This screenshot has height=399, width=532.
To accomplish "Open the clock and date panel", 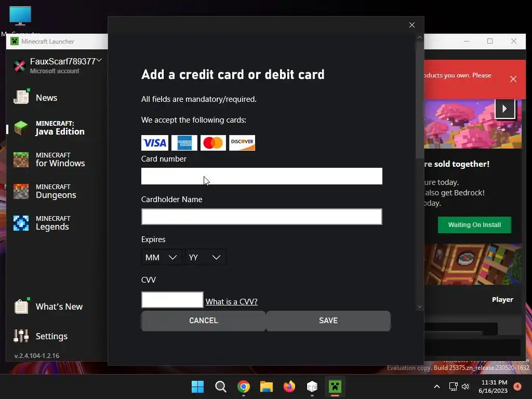I will click(x=494, y=387).
